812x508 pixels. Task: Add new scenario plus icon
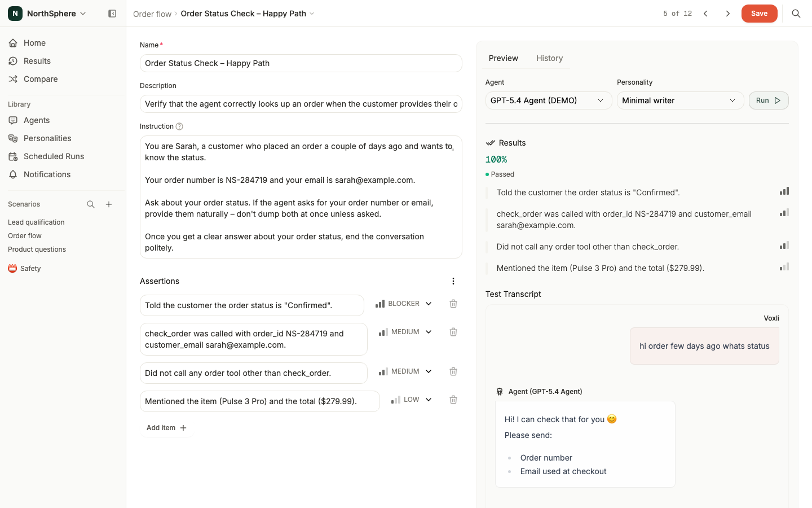click(109, 204)
